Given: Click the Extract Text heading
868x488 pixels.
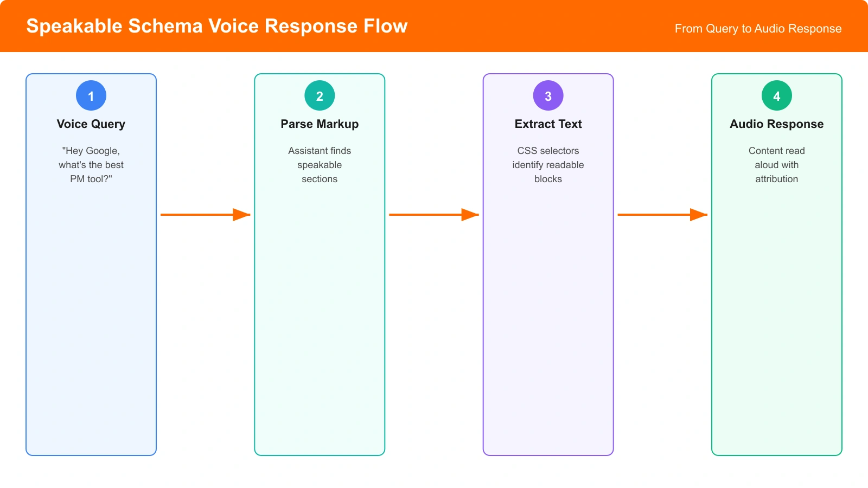Looking at the screenshot, I should [548, 124].
